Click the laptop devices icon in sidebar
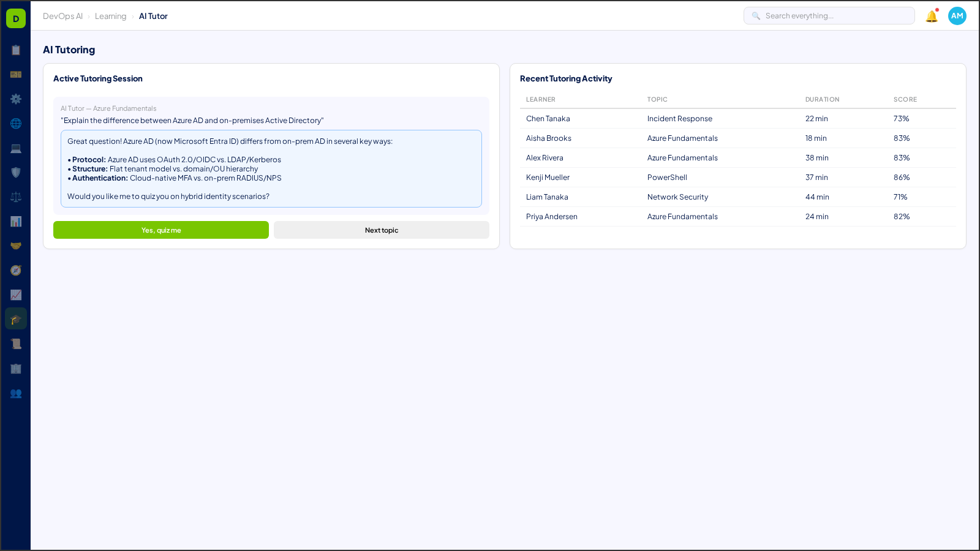This screenshot has width=980, height=551. click(16, 148)
